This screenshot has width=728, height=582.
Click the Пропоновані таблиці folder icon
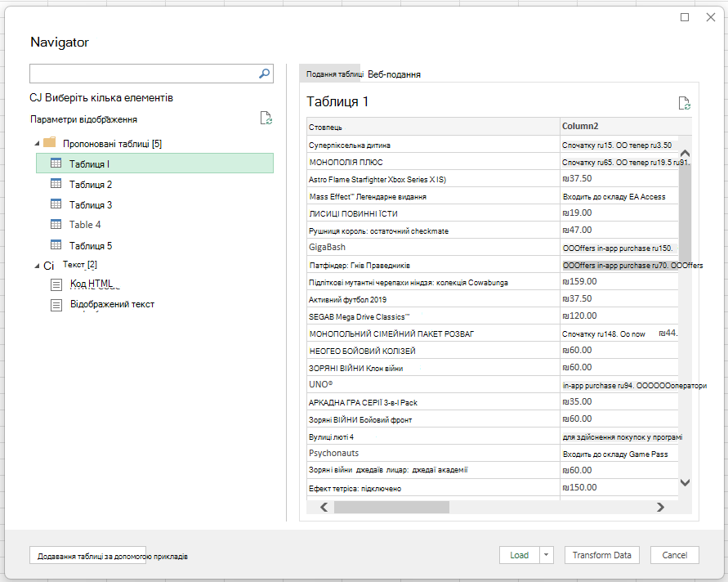(x=49, y=142)
